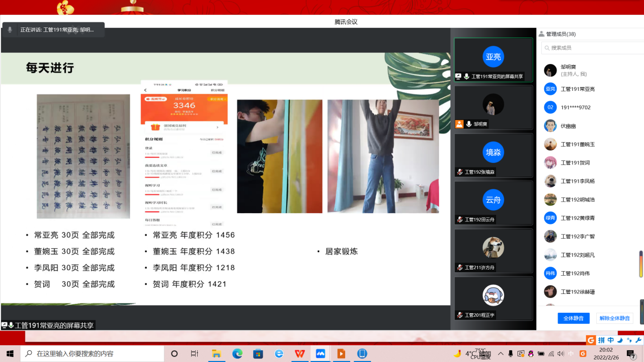
Task: Toggle the Chinese/English input mode indicator
Action: [x=571, y=353]
